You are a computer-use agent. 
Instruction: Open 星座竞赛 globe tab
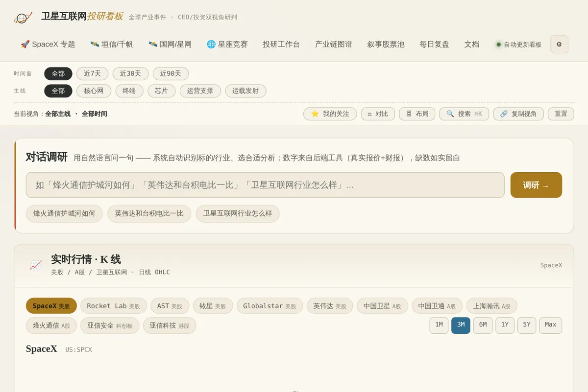coord(227,44)
